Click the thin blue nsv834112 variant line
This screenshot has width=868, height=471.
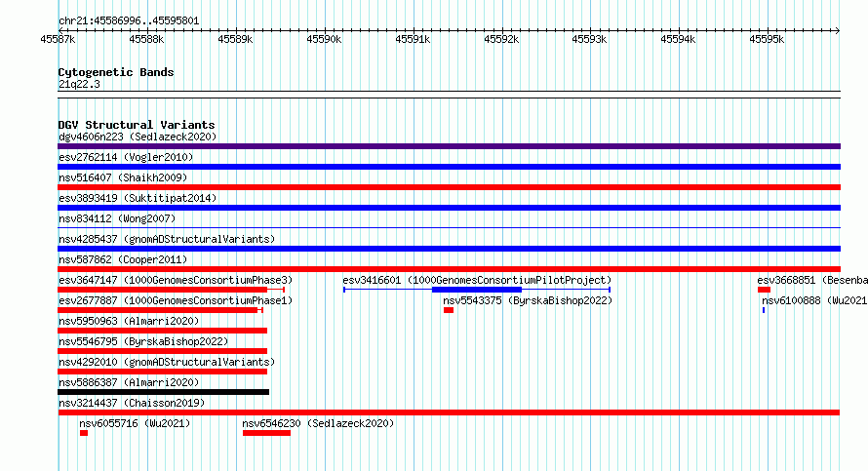point(449,227)
